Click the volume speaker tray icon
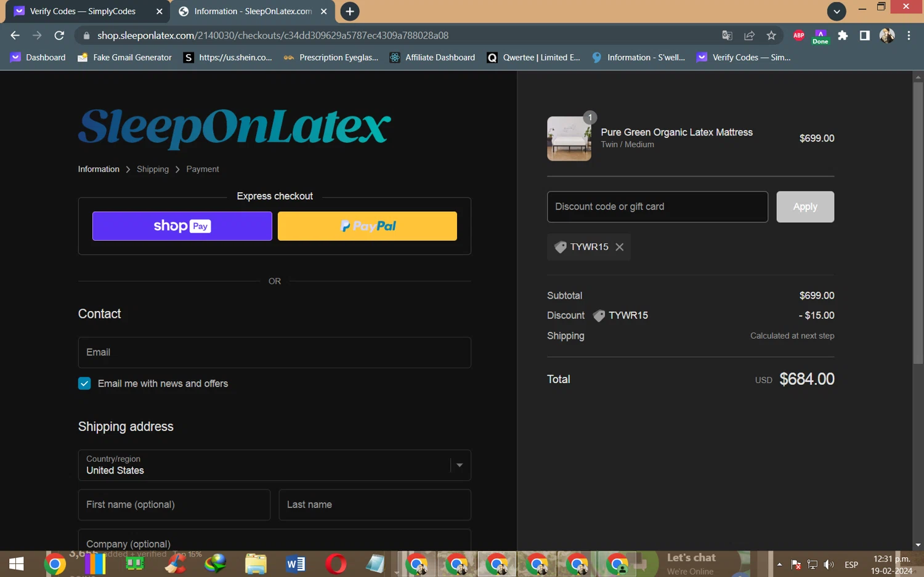 (x=829, y=564)
